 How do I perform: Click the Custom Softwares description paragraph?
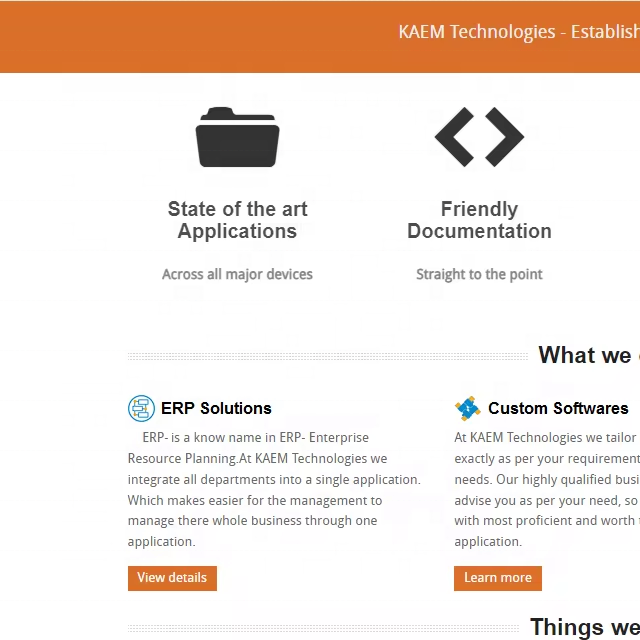pos(547,489)
